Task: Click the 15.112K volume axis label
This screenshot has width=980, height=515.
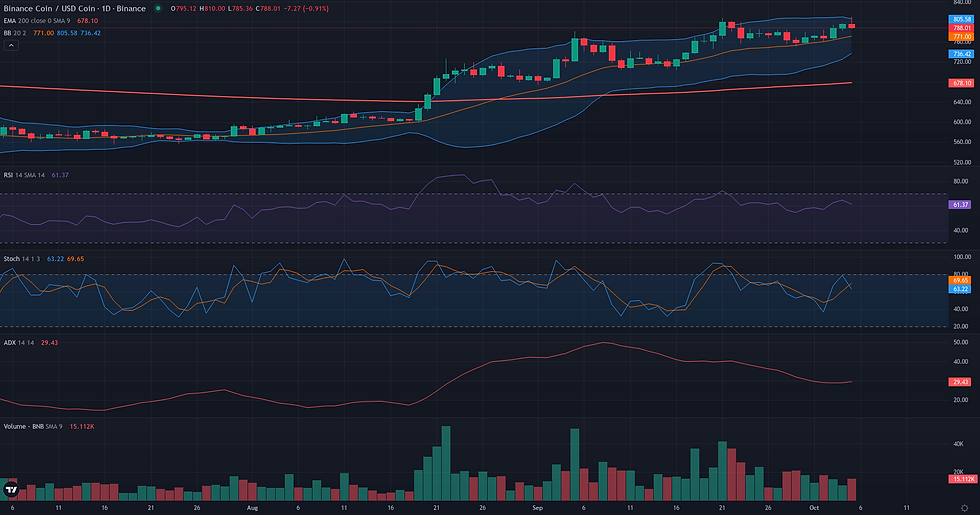Action: (963, 479)
